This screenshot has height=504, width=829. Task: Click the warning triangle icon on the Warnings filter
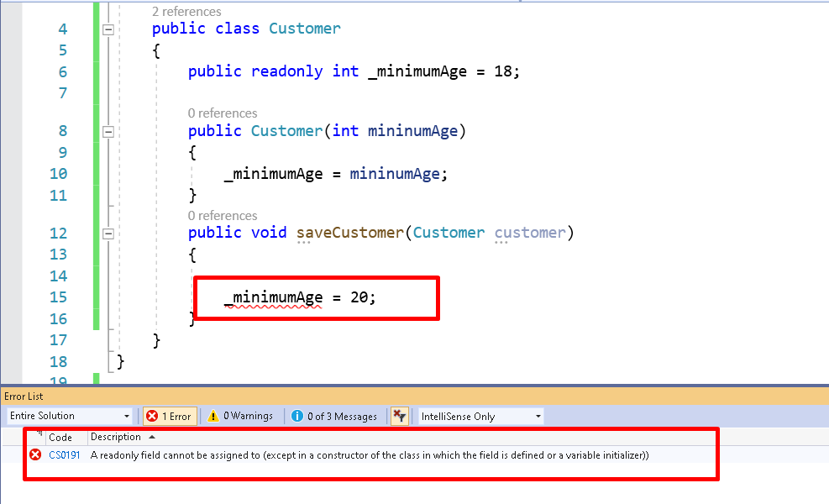point(214,415)
